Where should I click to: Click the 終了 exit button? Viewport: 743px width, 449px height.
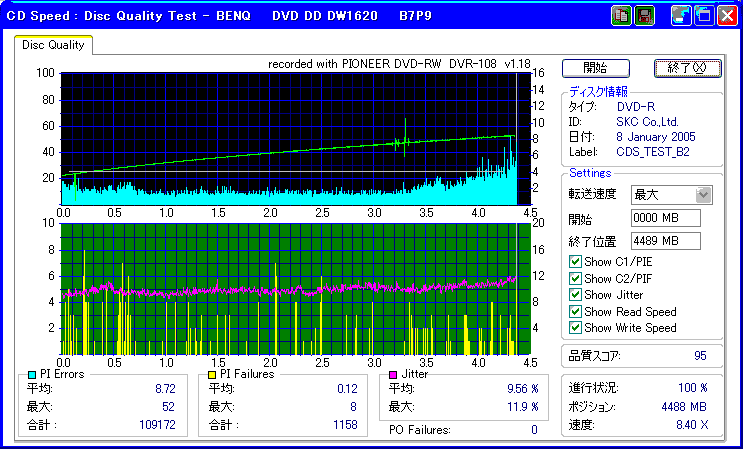click(688, 68)
